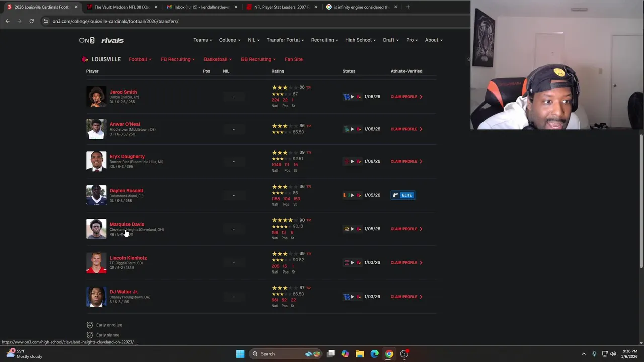Click the previous school logo in Marquise Davis's status

coord(346,229)
